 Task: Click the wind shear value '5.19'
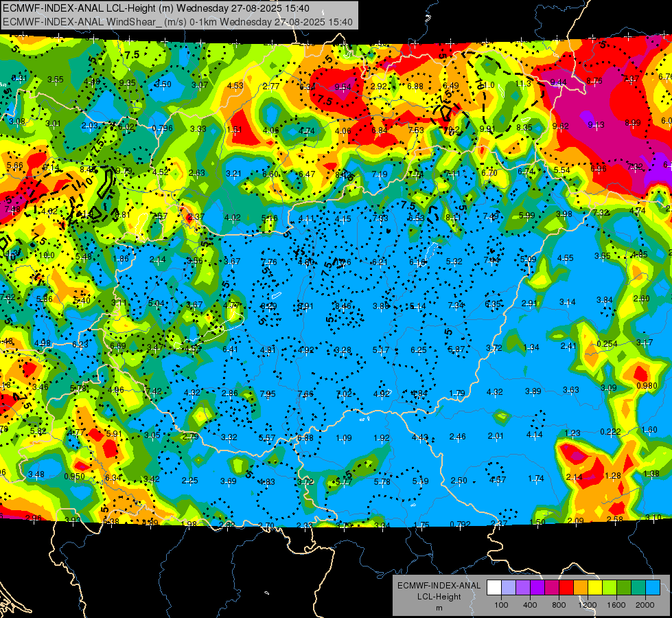tap(420, 481)
